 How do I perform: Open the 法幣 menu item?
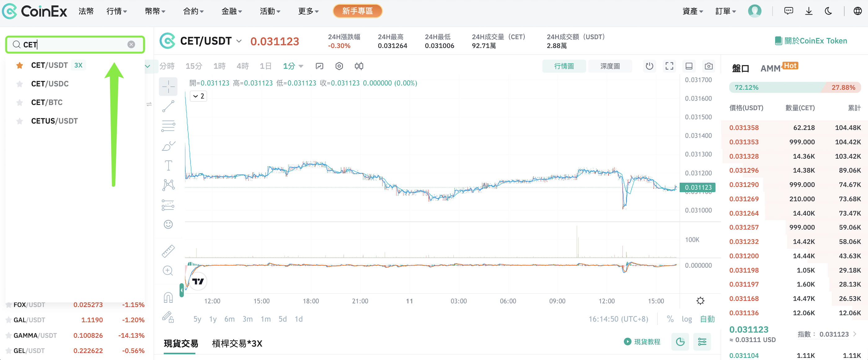pyautogui.click(x=86, y=11)
